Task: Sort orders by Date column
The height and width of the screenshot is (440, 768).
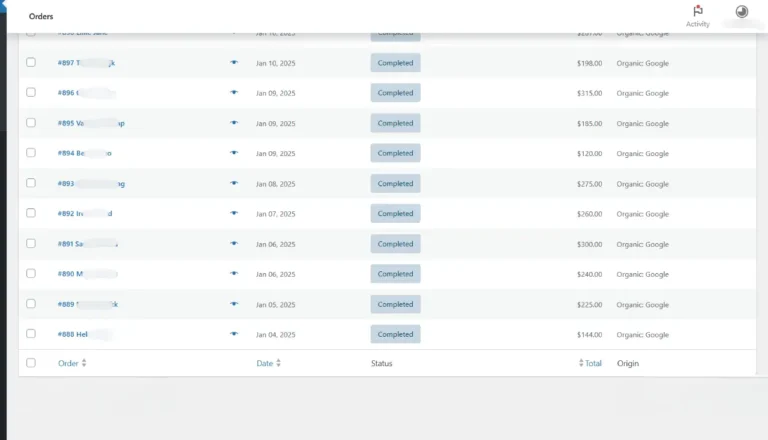Action: (268, 363)
